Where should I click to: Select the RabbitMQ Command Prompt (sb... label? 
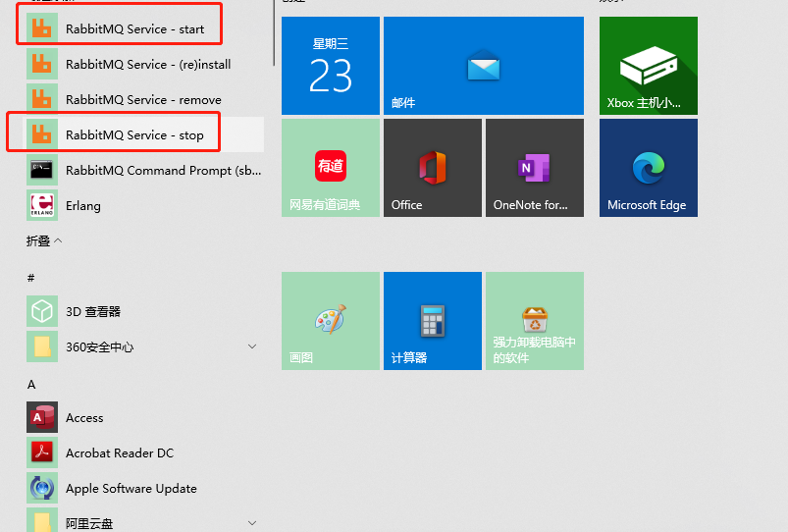(164, 171)
